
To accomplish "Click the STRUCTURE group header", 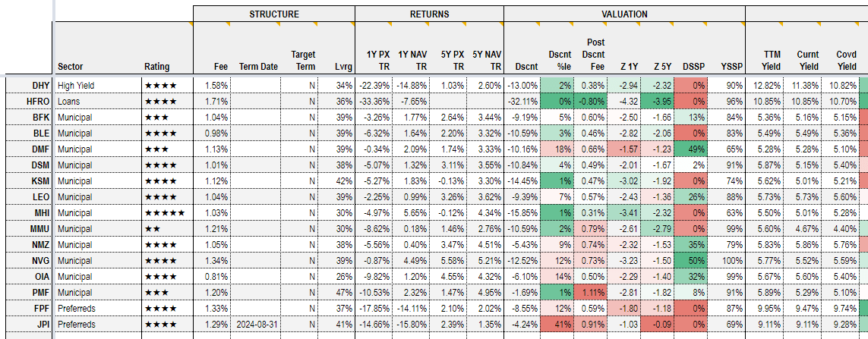I will coord(273,14).
